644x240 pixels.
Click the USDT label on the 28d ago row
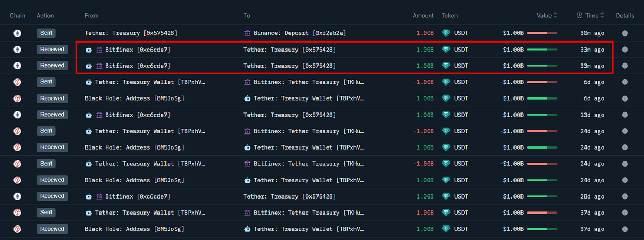click(461, 196)
